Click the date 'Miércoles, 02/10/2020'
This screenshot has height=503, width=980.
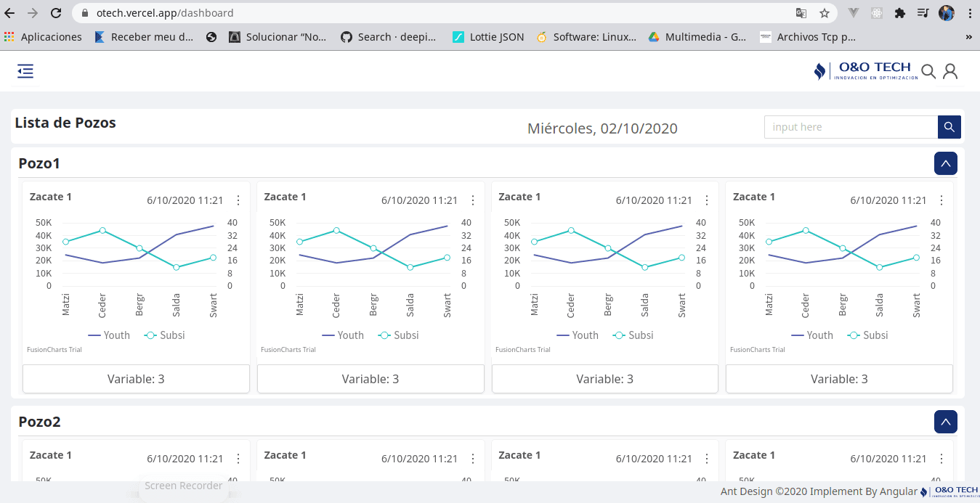point(602,128)
